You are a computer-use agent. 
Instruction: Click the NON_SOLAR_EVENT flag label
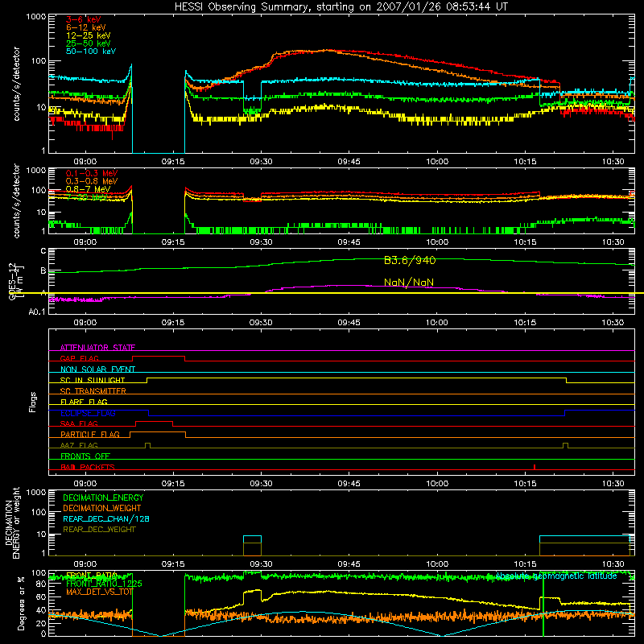point(97,369)
